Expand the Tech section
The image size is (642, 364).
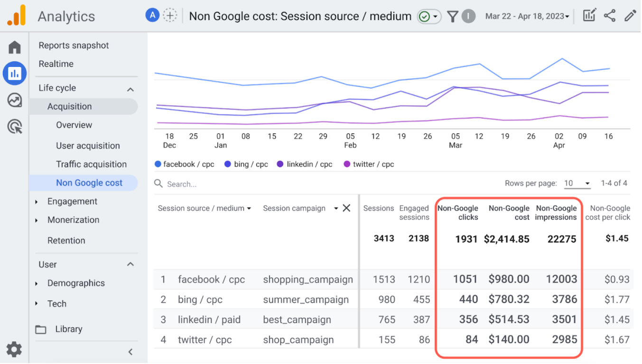37,304
